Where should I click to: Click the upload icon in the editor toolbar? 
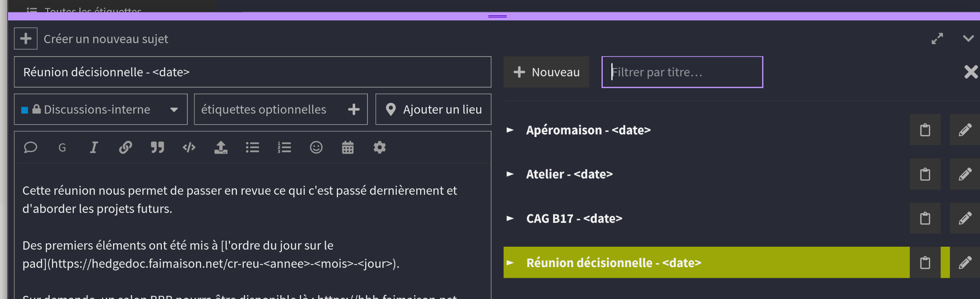pos(221,148)
